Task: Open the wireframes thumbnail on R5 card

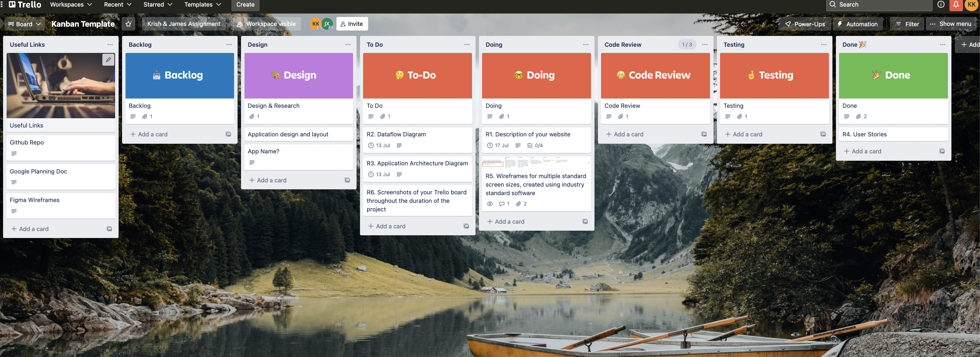Action: click(537, 162)
